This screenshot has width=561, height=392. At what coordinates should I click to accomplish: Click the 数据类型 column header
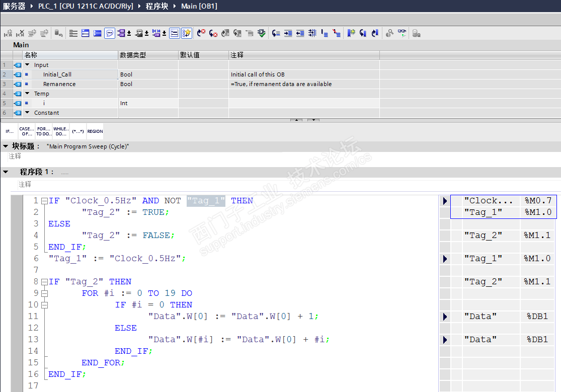133,55
